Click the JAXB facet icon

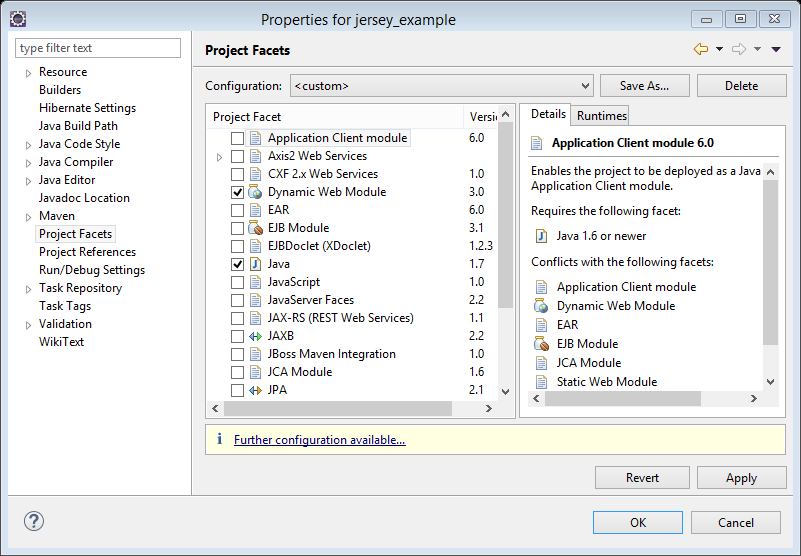pos(255,336)
